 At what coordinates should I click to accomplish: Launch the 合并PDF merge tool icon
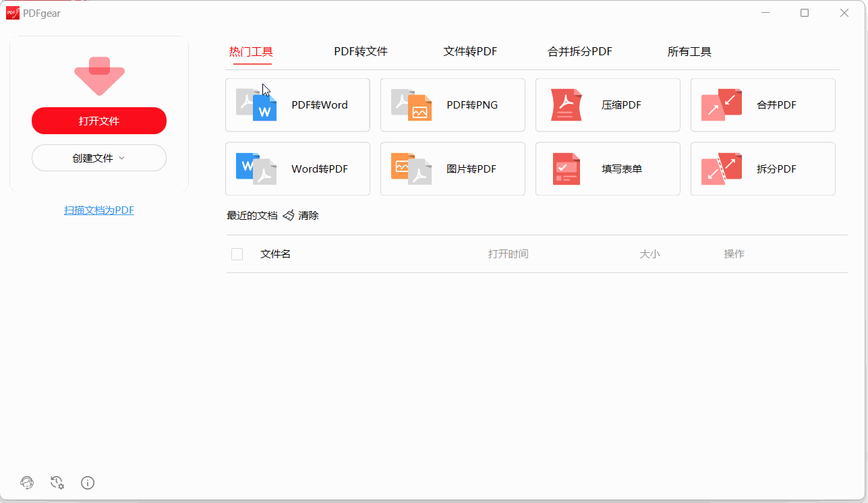click(722, 105)
